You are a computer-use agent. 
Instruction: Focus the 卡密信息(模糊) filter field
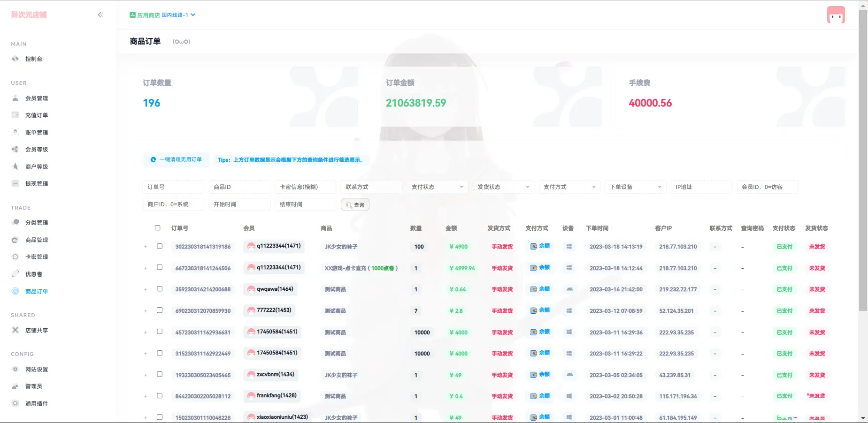[x=305, y=187]
